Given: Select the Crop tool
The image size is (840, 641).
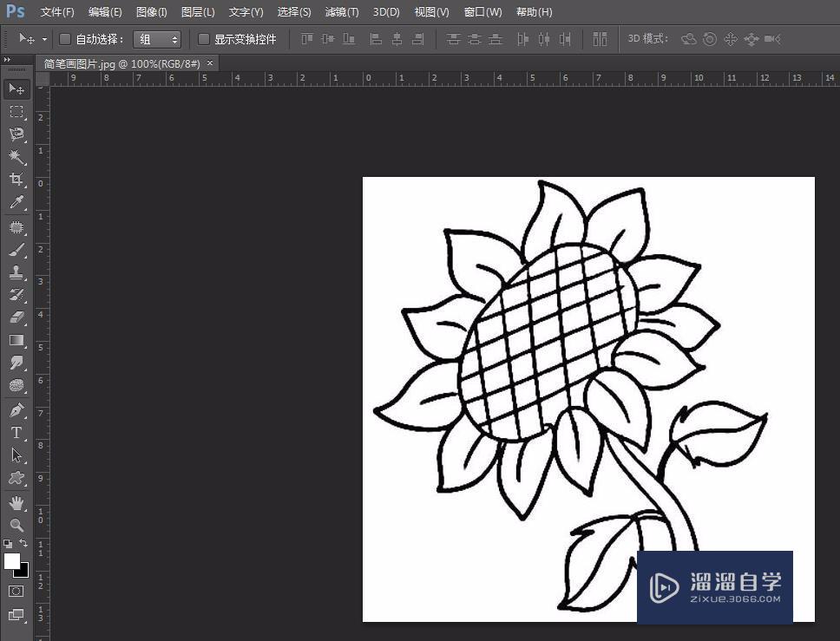Looking at the screenshot, I should tap(16, 180).
